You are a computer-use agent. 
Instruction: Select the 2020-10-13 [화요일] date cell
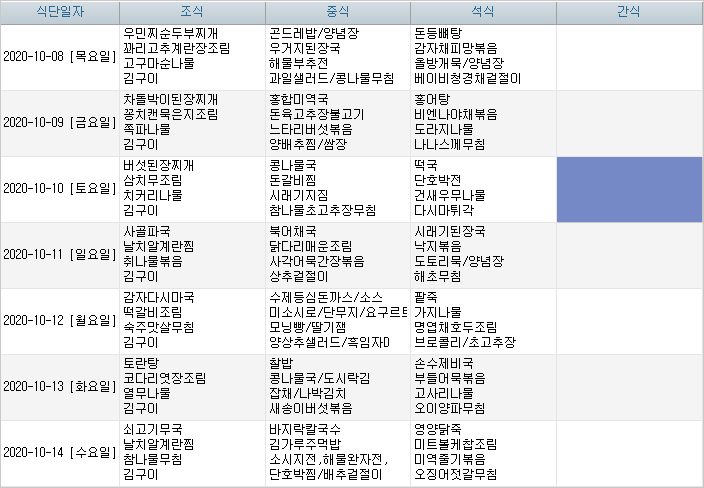pyautogui.click(x=60, y=386)
